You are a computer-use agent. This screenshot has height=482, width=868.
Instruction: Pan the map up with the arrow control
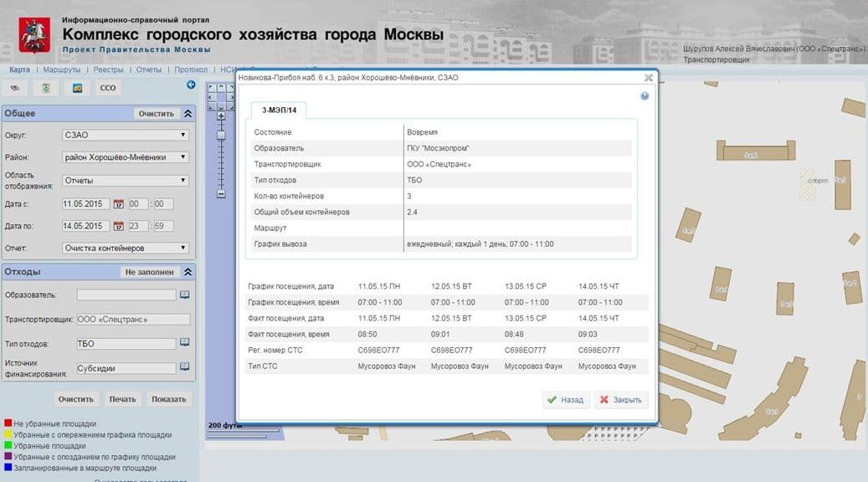pyautogui.click(x=221, y=87)
